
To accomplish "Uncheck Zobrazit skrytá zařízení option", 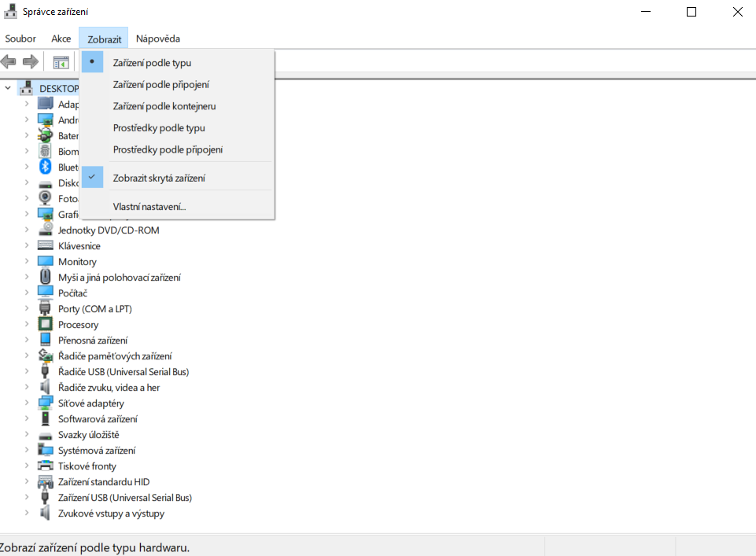I will coord(178,178).
